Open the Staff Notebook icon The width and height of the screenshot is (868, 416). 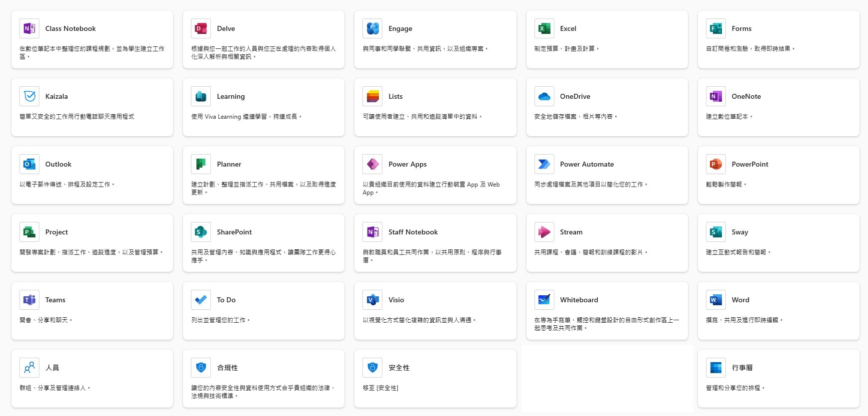(372, 232)
